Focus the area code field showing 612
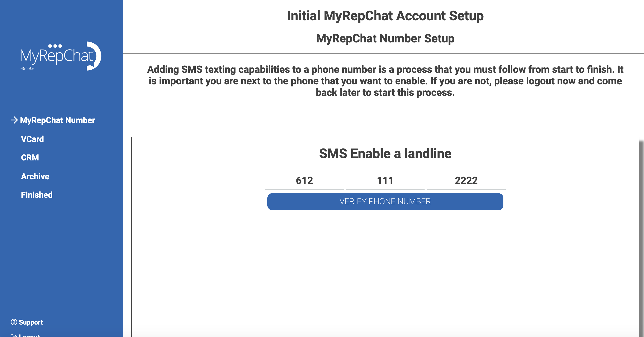 [x=304, y=181]
